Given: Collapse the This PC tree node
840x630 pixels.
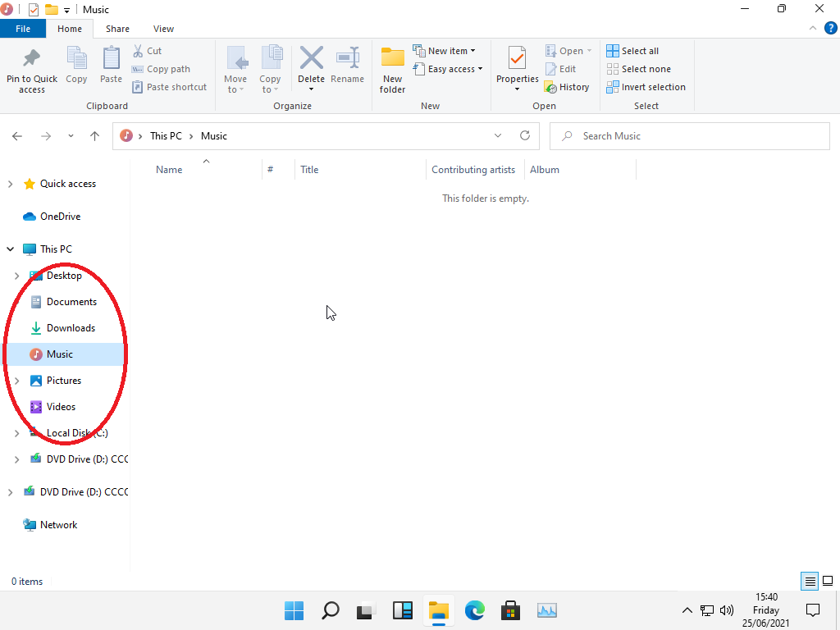Looking at the screenshot, I should tap(11, 249).
